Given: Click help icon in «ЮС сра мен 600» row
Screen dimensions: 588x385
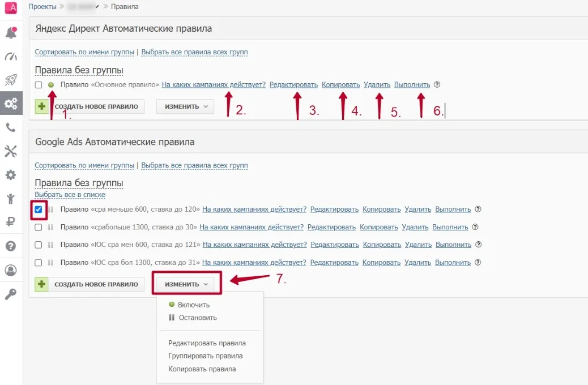Looking at the screenshot, I should pos(478,245).
